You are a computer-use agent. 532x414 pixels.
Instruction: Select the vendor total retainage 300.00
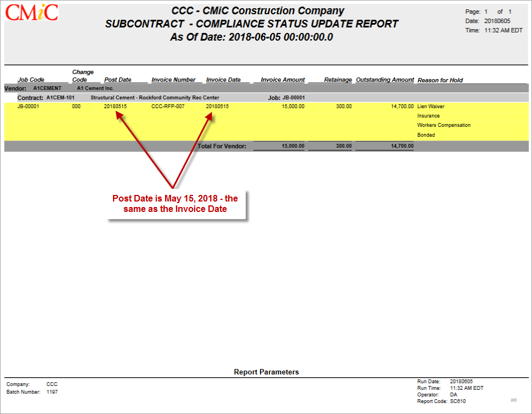coord(344,146)
